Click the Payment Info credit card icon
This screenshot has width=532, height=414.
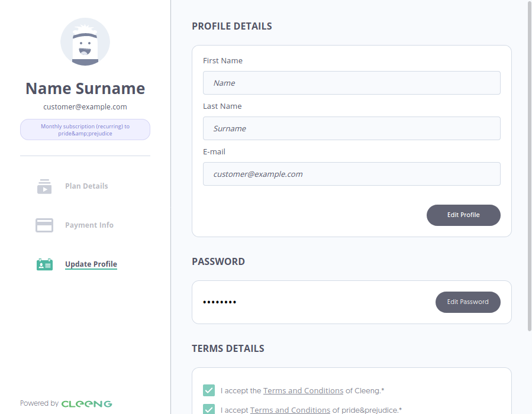[x=44, y=225]
